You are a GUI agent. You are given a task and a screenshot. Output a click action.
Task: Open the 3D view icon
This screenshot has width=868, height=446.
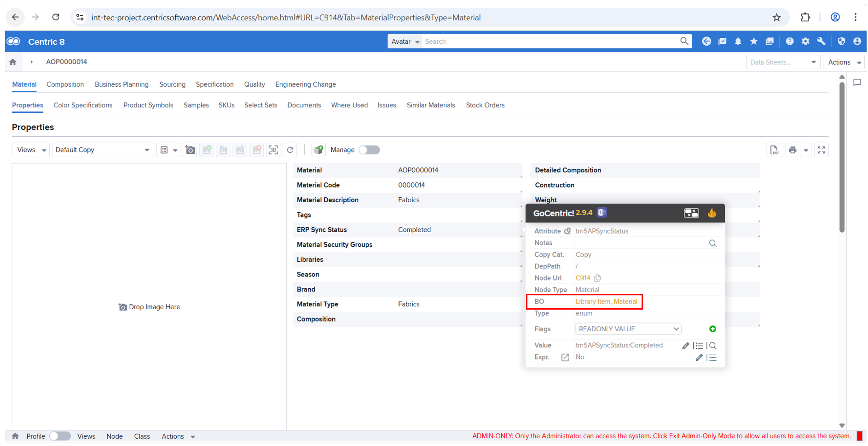pos(273,150)
